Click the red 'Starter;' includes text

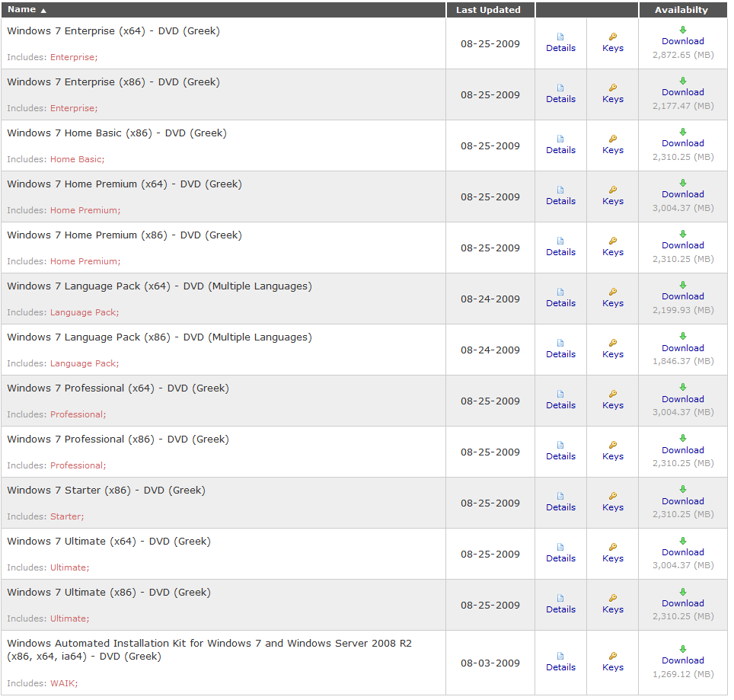67,516
